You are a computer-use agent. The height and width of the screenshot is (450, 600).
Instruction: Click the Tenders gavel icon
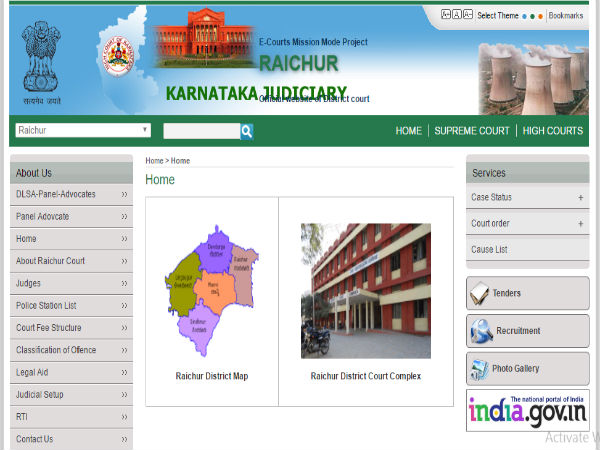(x=481, y=293)
